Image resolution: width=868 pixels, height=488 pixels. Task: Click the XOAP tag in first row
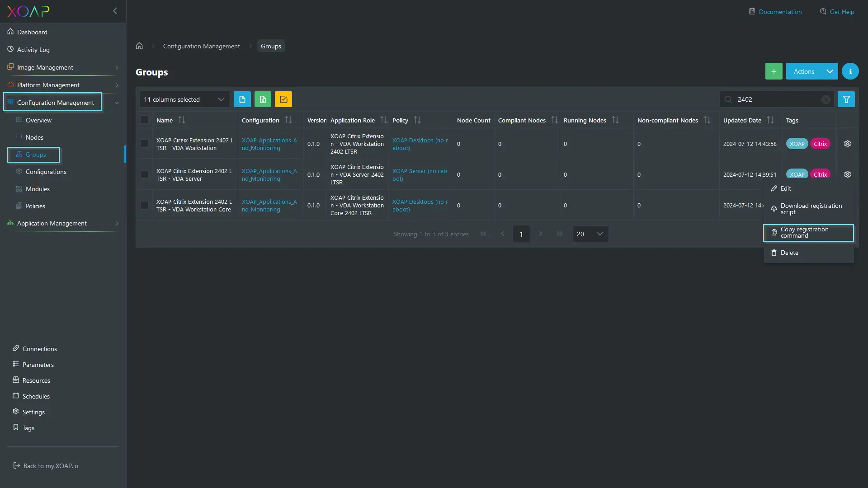pos(797,144)
